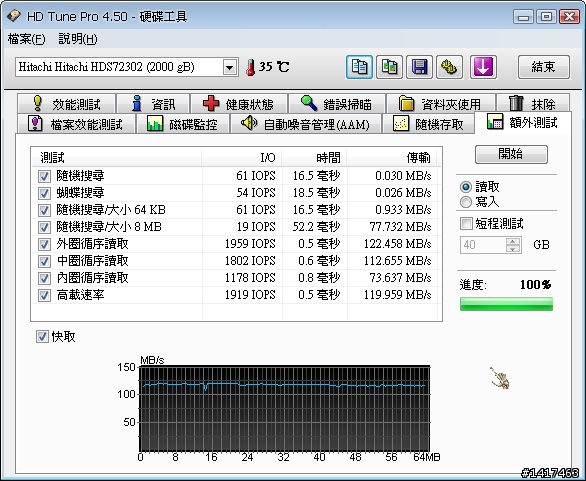Click the 40 GB input field
Image resolution: width=586 pixels, height=481 pixels.
483,245
